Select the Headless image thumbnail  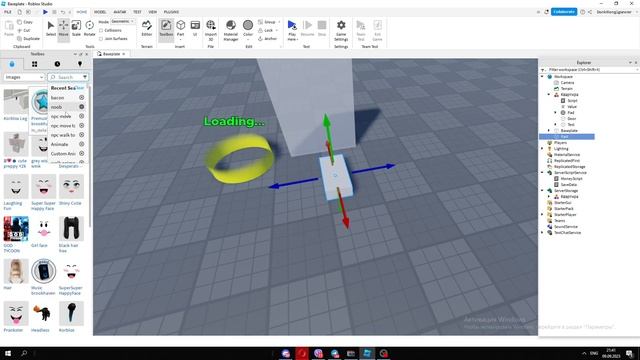click(44, 313)
